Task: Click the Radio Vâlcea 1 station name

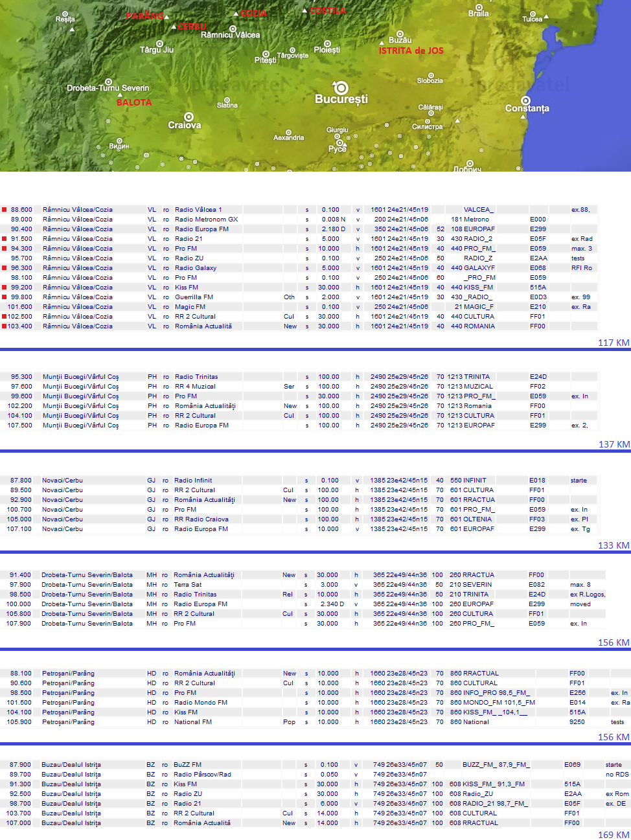Action: pos(198,210)
